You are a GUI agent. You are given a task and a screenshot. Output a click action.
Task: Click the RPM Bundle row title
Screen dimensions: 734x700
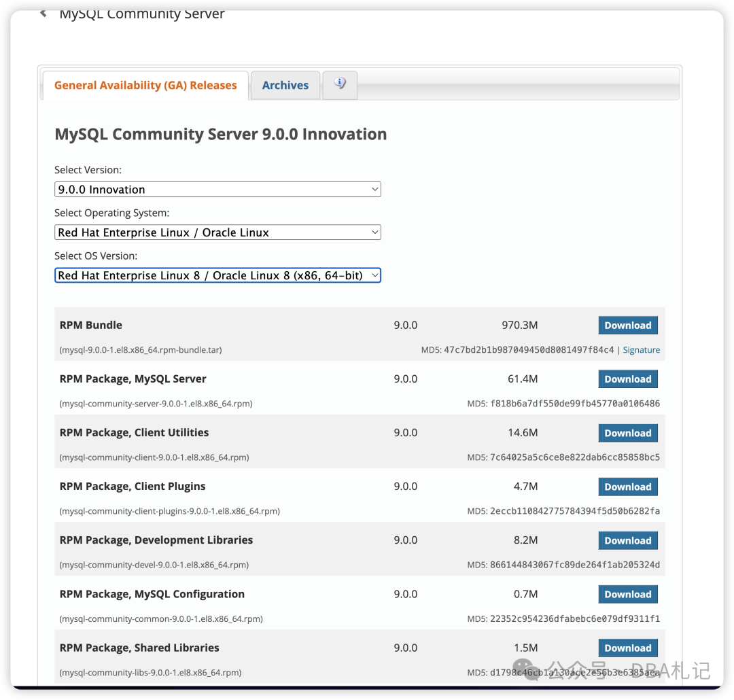pyautogui.click(x=91, y=325)
